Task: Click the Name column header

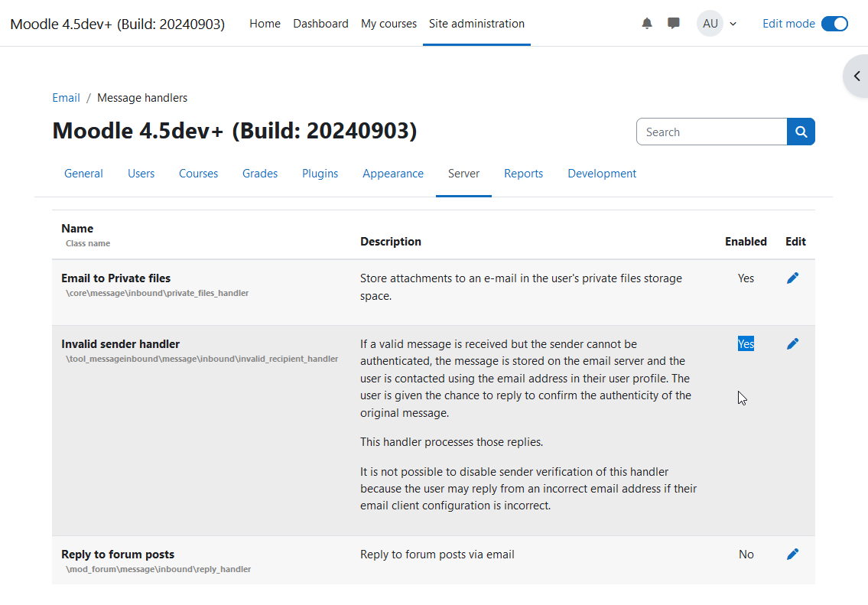Action: (77, 228)
